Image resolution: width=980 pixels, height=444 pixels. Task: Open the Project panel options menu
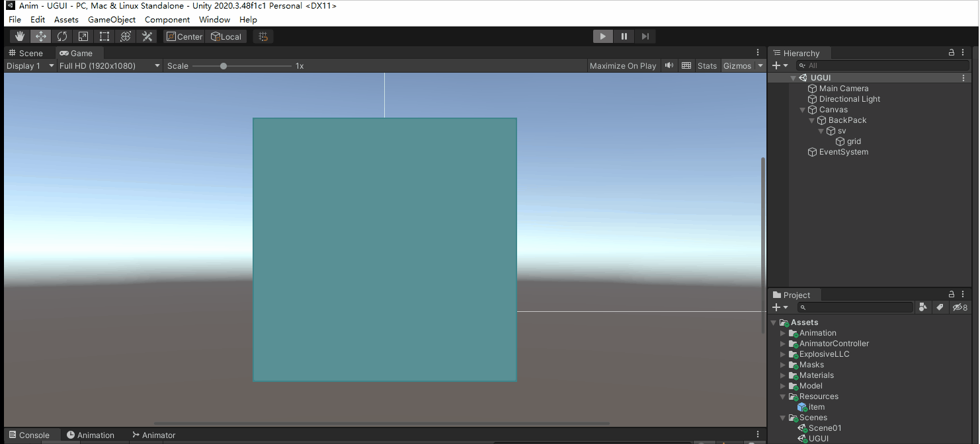963,295
